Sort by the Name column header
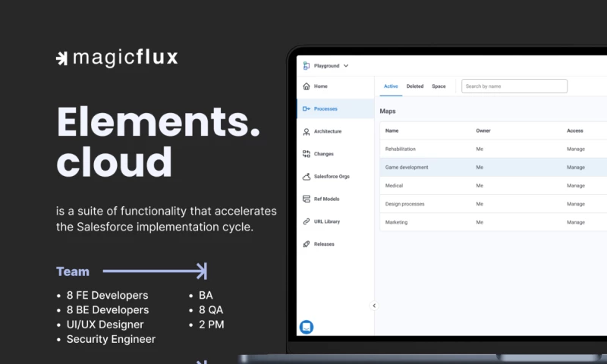 point(392,130)
